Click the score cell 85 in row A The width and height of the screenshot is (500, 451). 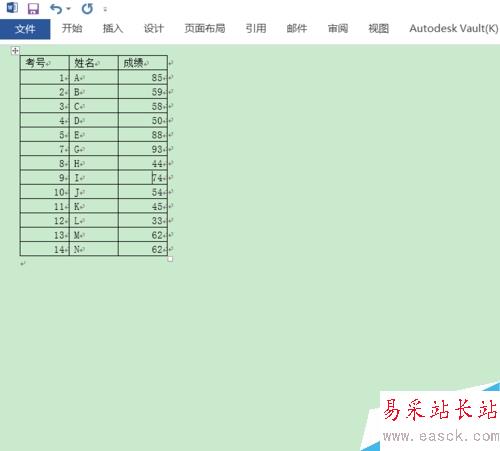[x=143, y=77]
